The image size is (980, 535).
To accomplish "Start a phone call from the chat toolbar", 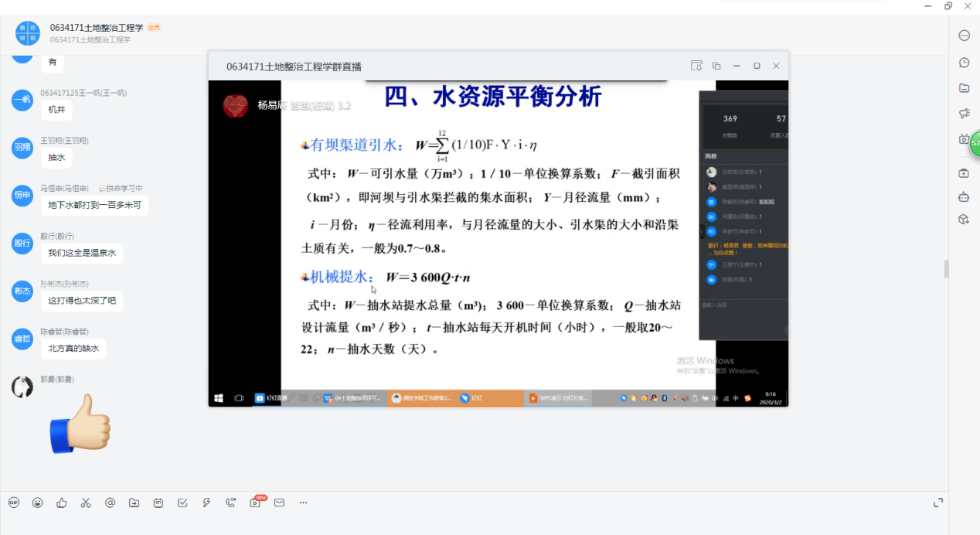I will pos(230,503).
